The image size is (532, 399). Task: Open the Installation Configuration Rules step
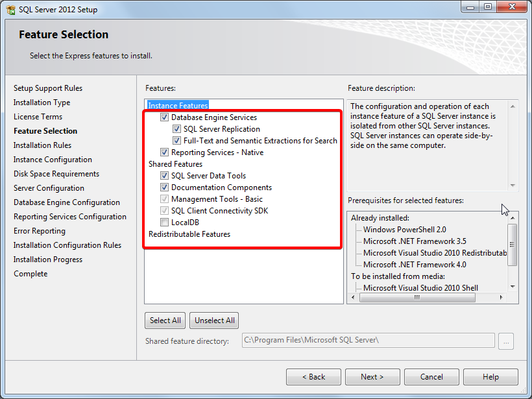[67, 245]
